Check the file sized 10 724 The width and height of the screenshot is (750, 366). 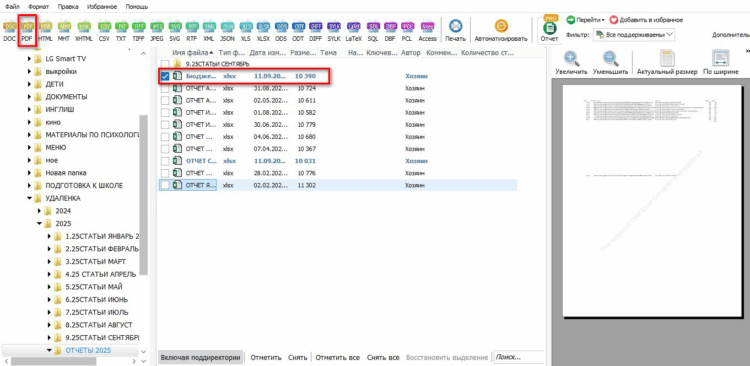point(165,89)
